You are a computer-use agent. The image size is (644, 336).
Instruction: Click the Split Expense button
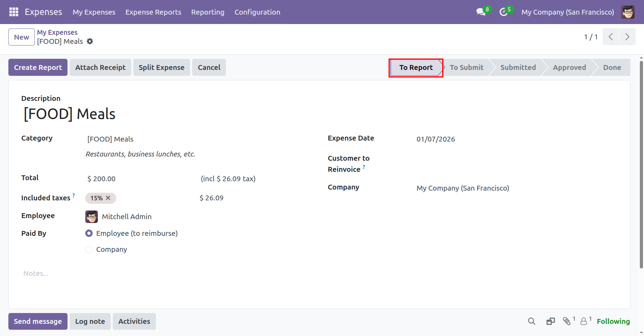tap(162, 67)
